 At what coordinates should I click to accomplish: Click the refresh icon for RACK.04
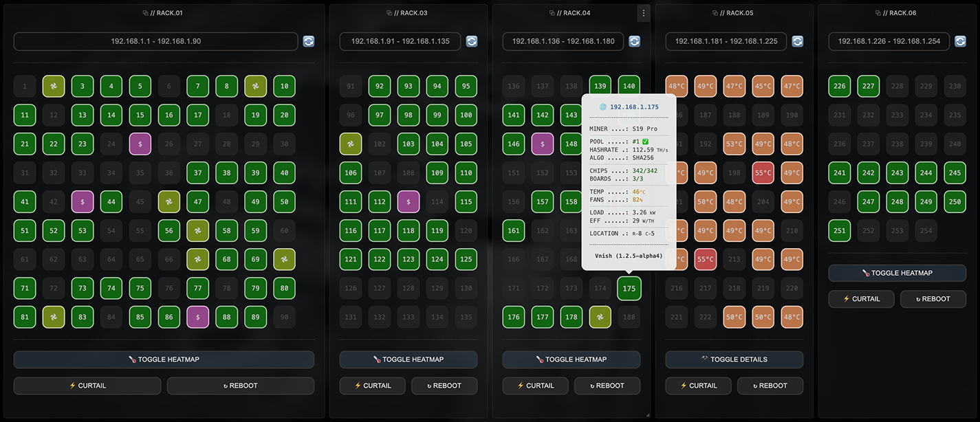[634, 41]
